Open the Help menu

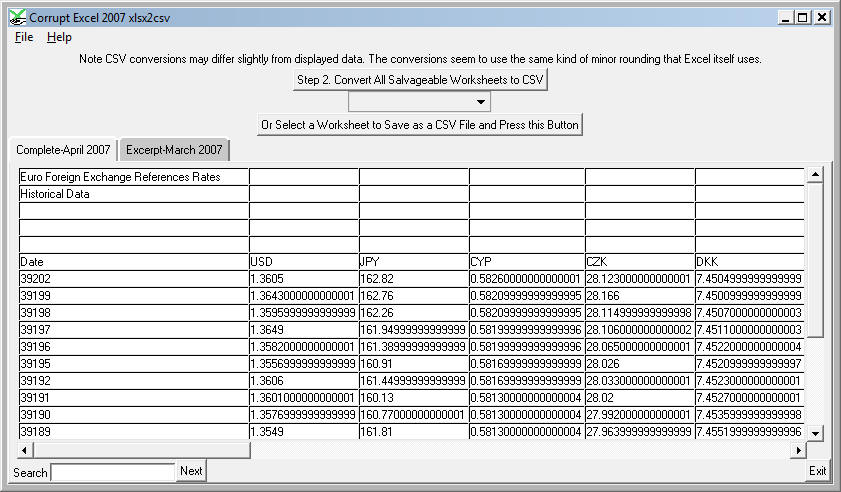[x=59, y=37]
